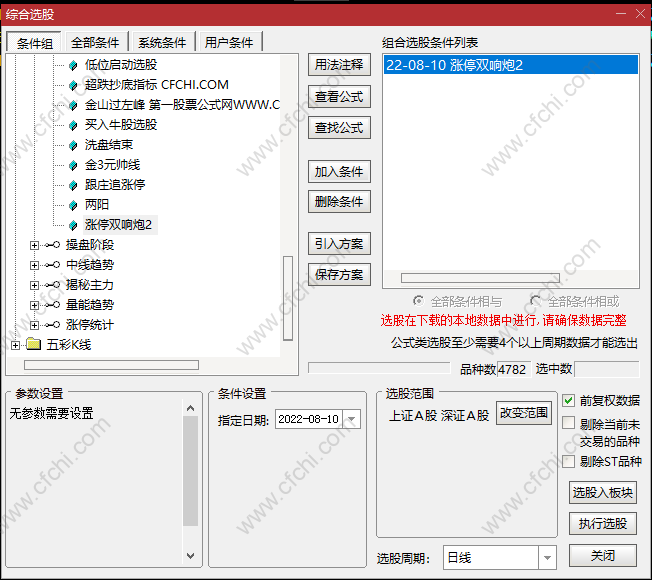652x580 pixels.
Task: Select the 全部条件相或 radio button
Action: pyautogui.click(x=536, y=301)
